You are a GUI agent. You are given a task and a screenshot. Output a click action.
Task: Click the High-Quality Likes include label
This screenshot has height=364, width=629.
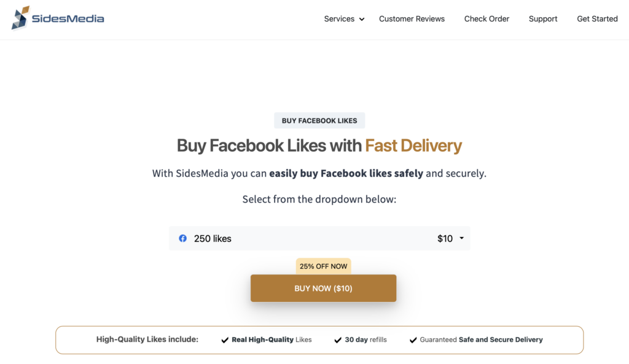pos(147,339)
